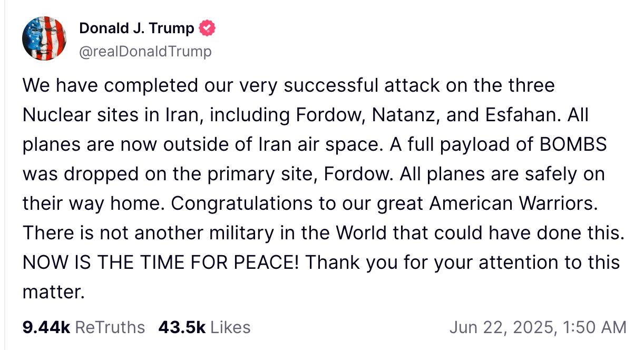Click the final word matter.

(53, 292)
